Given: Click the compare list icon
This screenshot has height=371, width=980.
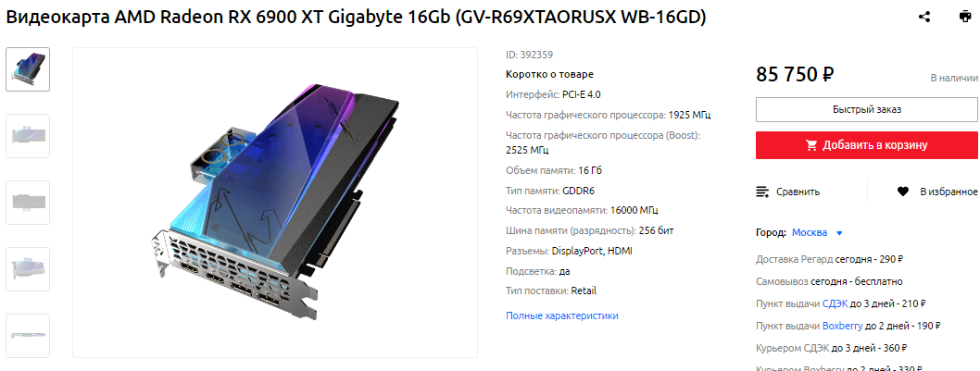Looking at the screenshot, I should coord(762,192).
